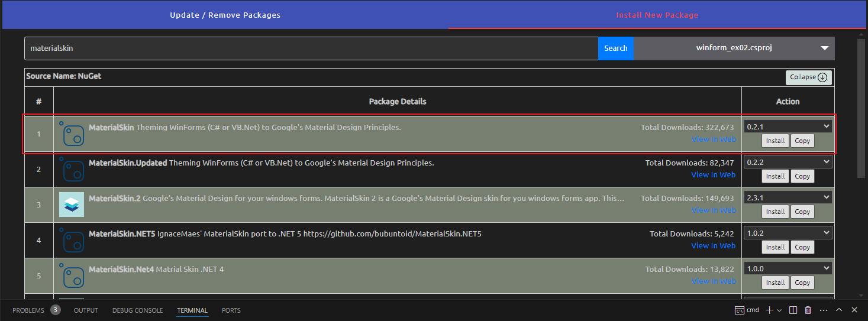Split the terminal panel
This screenshot has width=868, height=321.
click(793, 310)
